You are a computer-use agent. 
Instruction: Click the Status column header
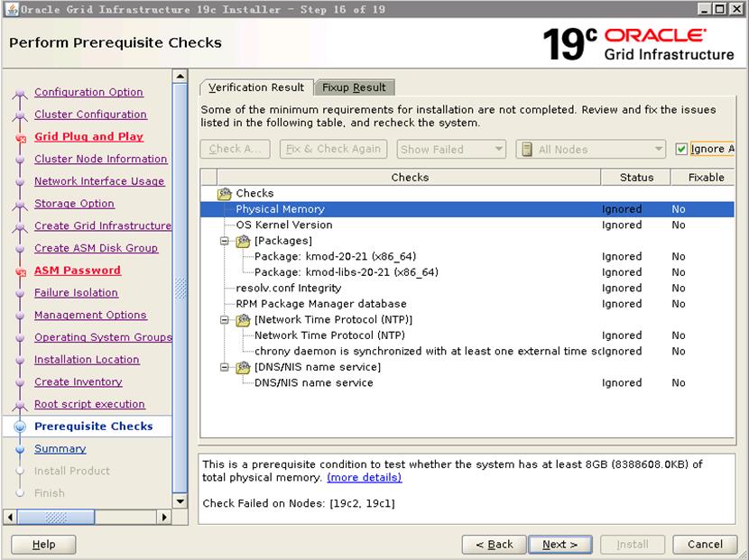[636, 177]
